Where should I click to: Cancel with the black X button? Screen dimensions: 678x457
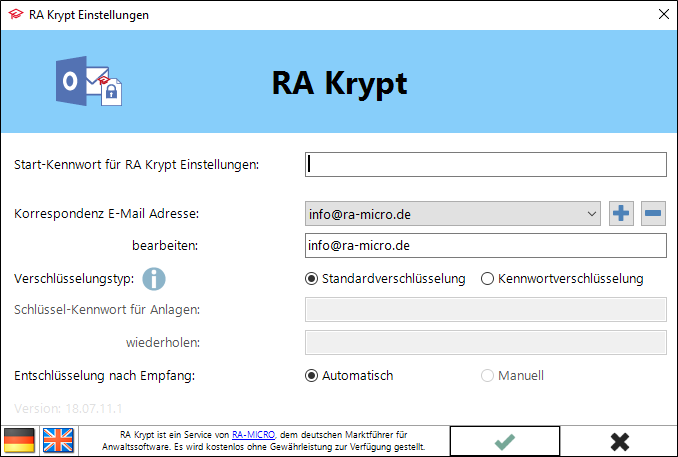click(x=620, y=441)
